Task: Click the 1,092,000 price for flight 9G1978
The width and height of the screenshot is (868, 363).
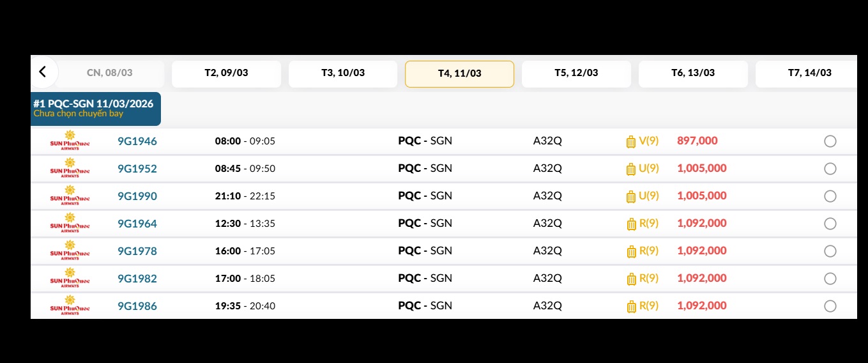Action: click(x=702, y=251)
